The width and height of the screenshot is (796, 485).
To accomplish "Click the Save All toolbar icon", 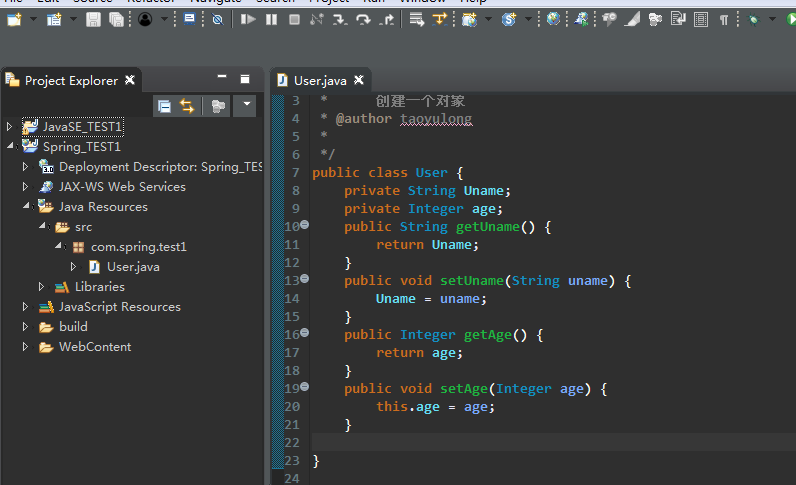I will [116, 19].
